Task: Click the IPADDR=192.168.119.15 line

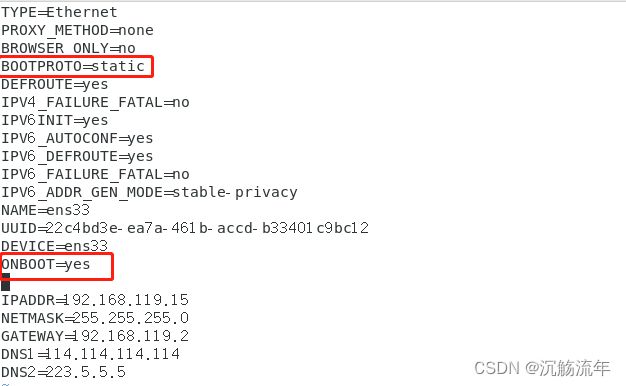Action: coord(95,300)
